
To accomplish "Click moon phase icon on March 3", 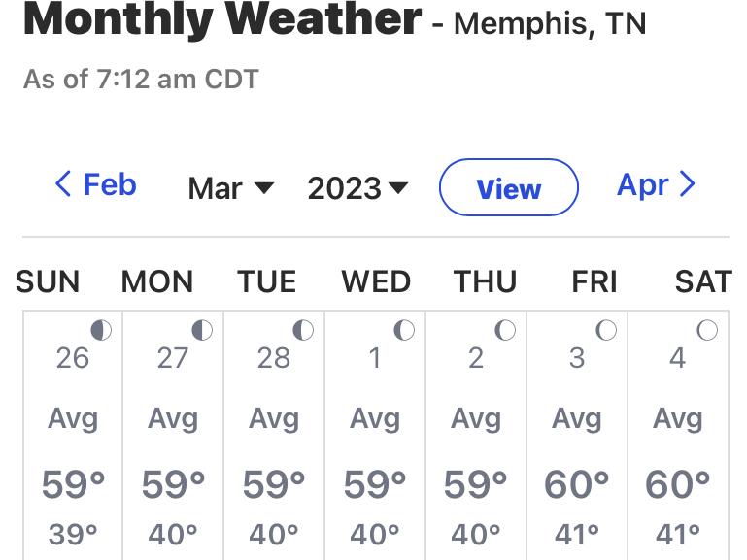I will coord(606,330).
